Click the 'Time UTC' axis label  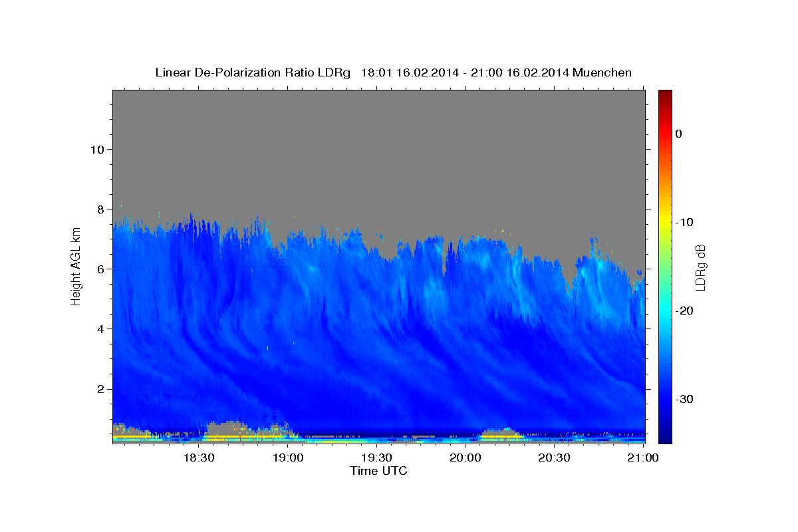(378, 471)
